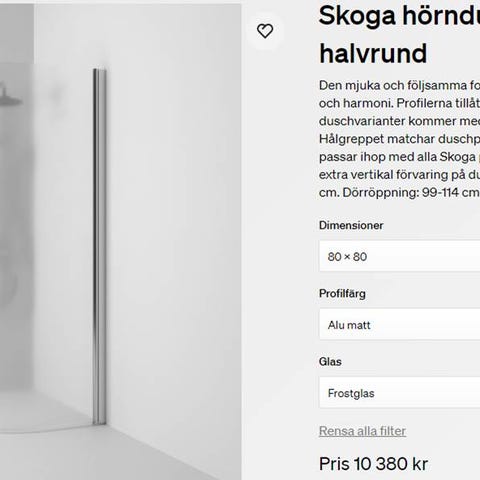Click the Glas label
The image size is (480, 480).
(x=330, y=362)
